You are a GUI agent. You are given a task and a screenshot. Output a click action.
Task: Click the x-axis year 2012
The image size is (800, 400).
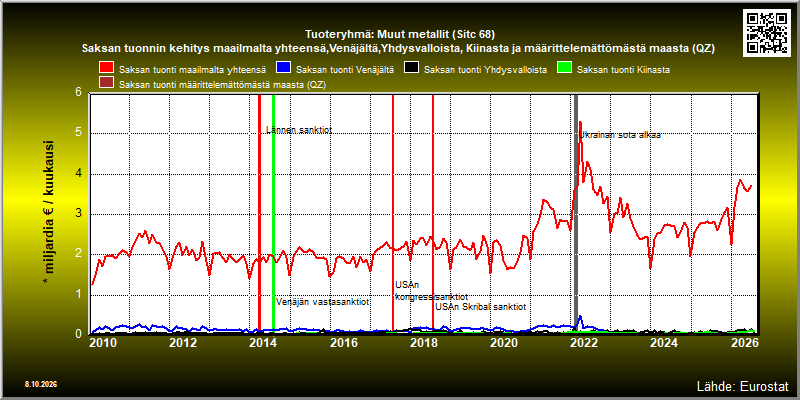pos(183,343)
